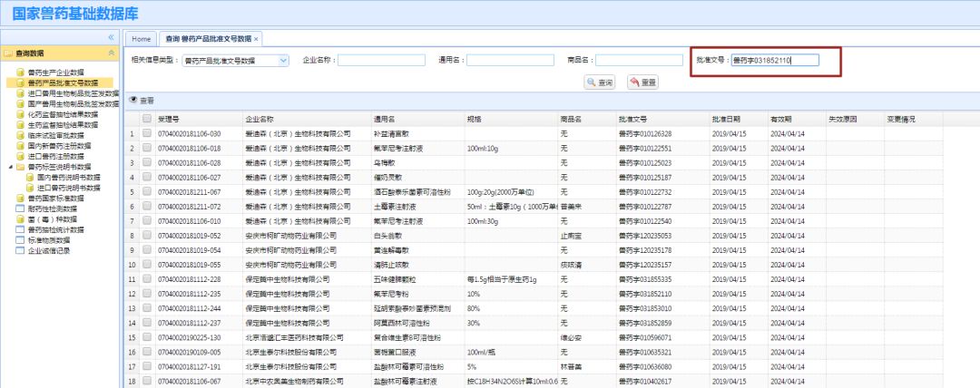Open 化药监督抽检结果数据 node

click(x=63, y=114)
